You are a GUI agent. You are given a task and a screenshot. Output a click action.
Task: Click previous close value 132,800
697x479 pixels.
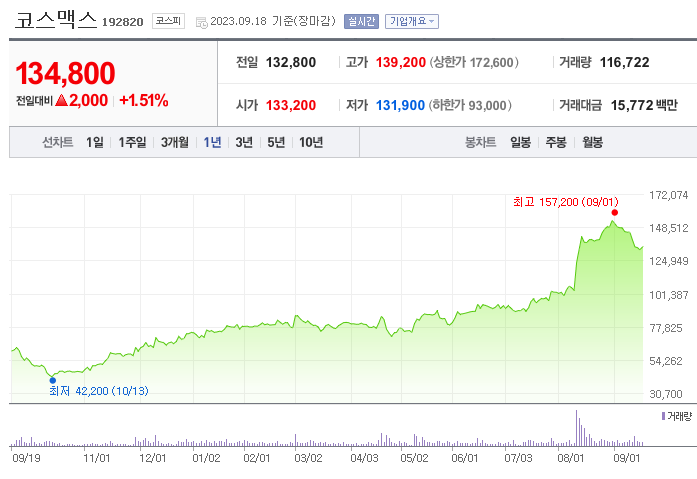291,63
